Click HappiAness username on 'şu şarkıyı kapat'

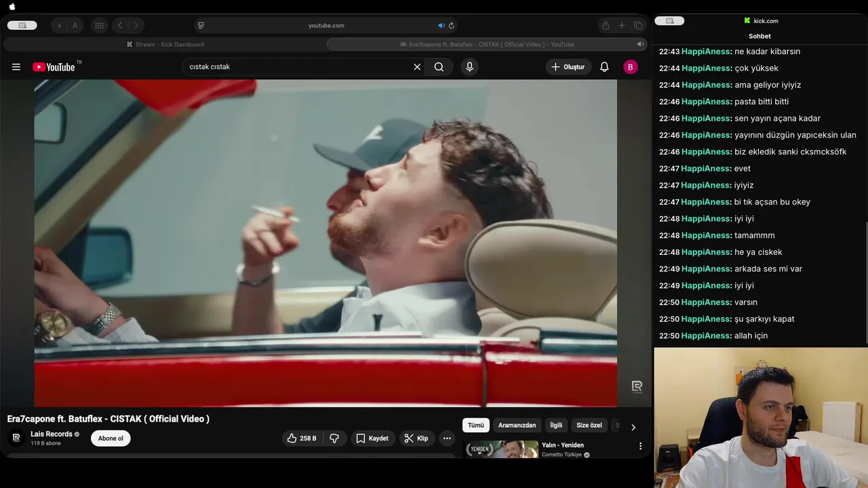point(707,319)
